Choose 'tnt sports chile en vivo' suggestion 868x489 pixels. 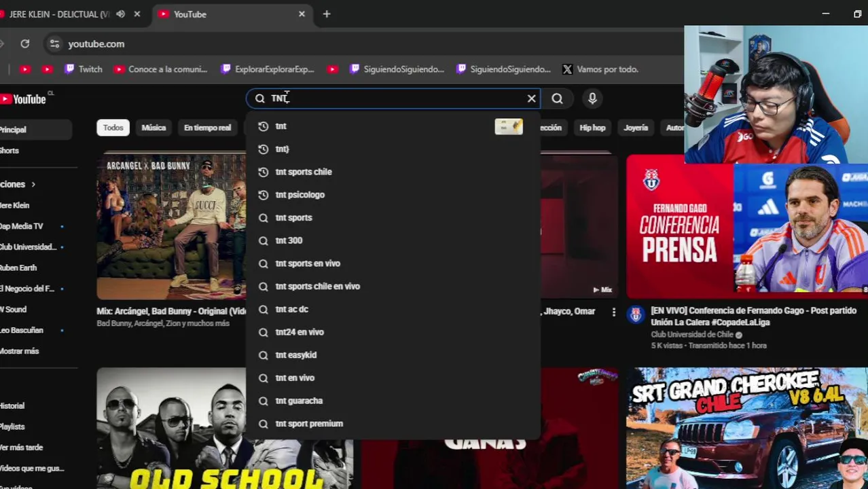coord(393,286)
